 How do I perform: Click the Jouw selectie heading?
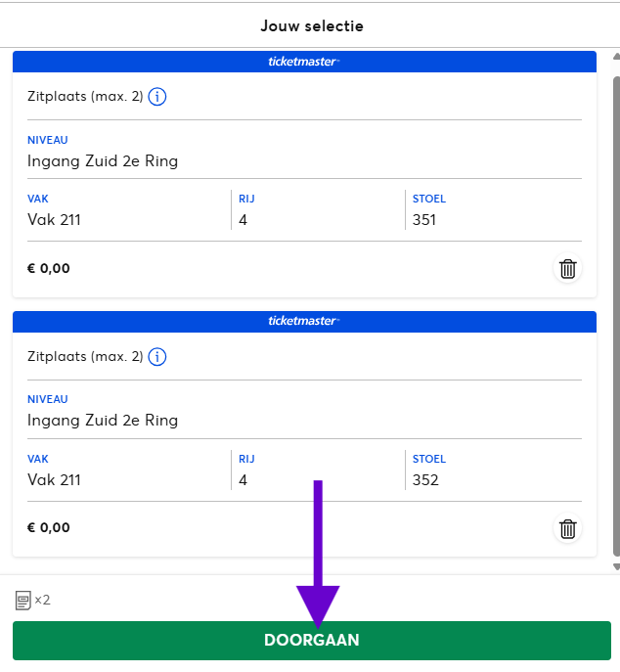[x=311, y=26]
